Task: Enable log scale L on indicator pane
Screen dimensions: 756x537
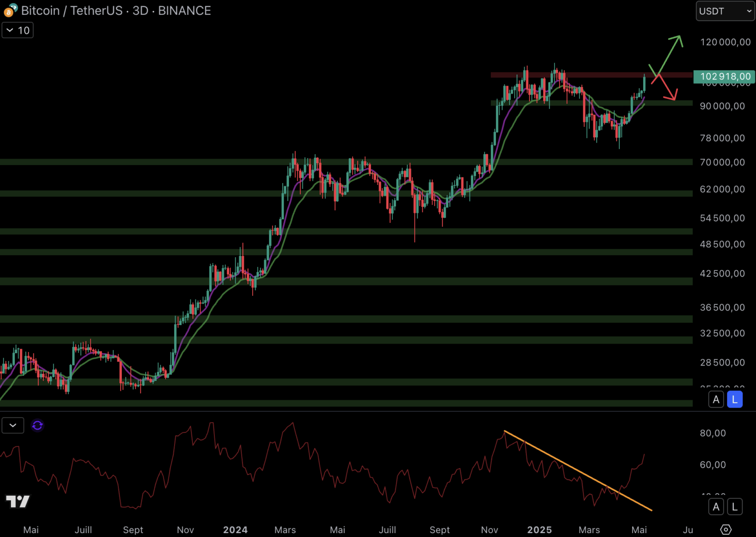Action: point(735,507)
